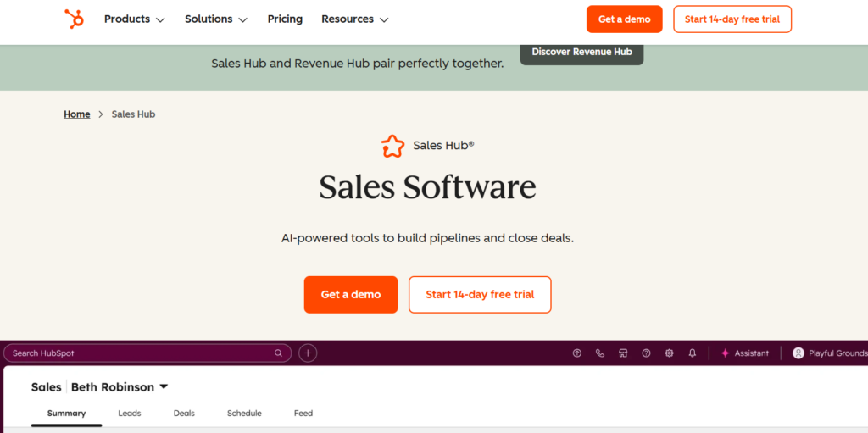Screen dimensions: 868x433
Task: Open the marketplace storefront icon
Action: click(x=623, y=353)
